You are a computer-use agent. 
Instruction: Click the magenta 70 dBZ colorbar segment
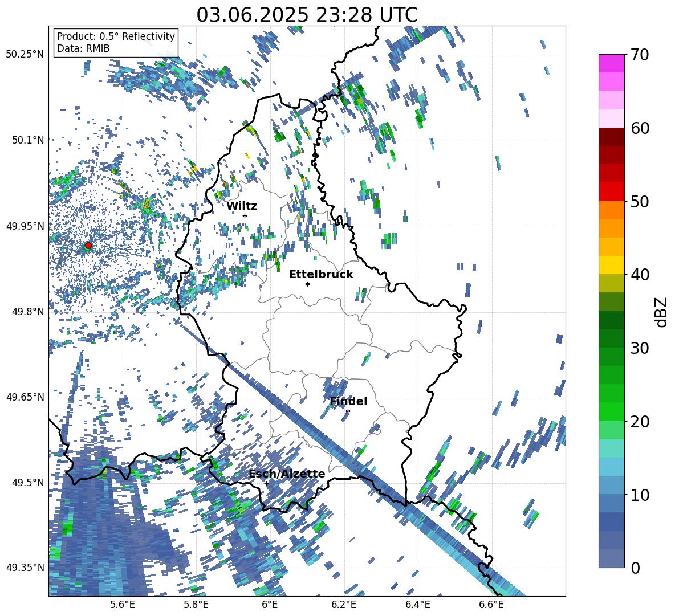click(611, 63)
